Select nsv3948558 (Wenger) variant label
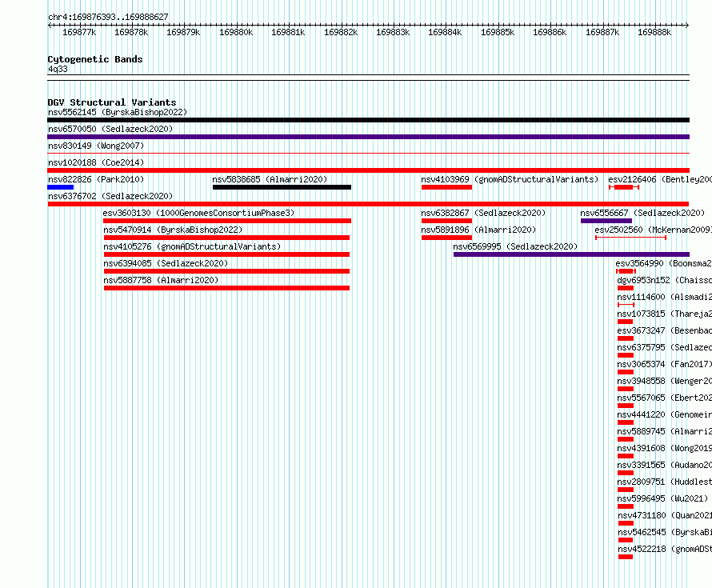The width and height of the screenshot is (712, 588). (x=664, y=381)
